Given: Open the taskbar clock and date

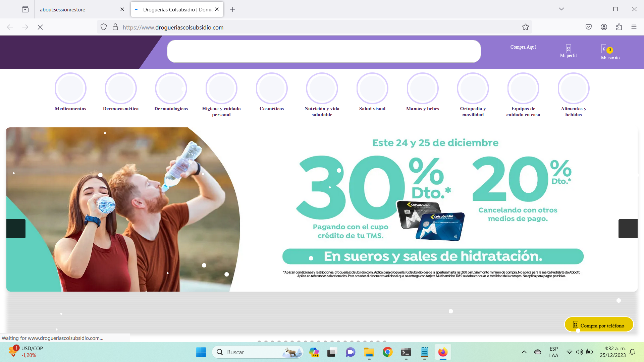Looking at the screenshot, I should 613,352.
